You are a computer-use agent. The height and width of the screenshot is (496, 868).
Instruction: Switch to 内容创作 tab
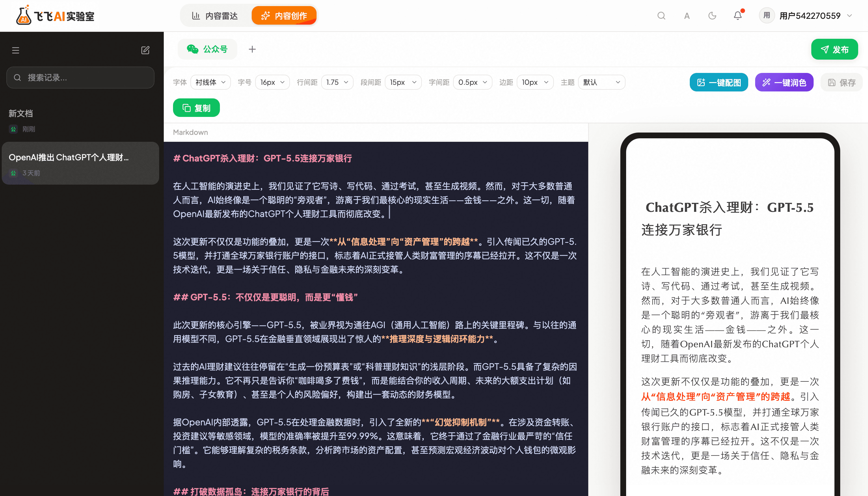coord(284,16)
